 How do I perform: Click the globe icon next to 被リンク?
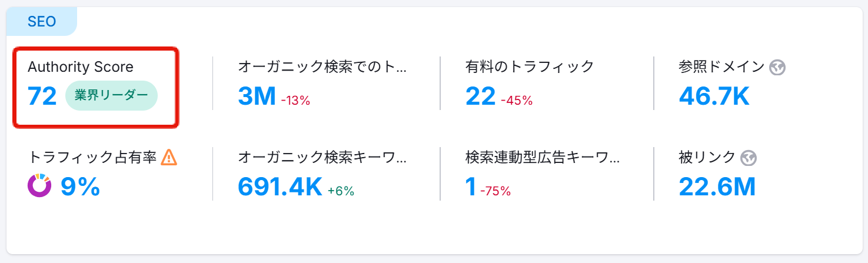tap(748, 158)
